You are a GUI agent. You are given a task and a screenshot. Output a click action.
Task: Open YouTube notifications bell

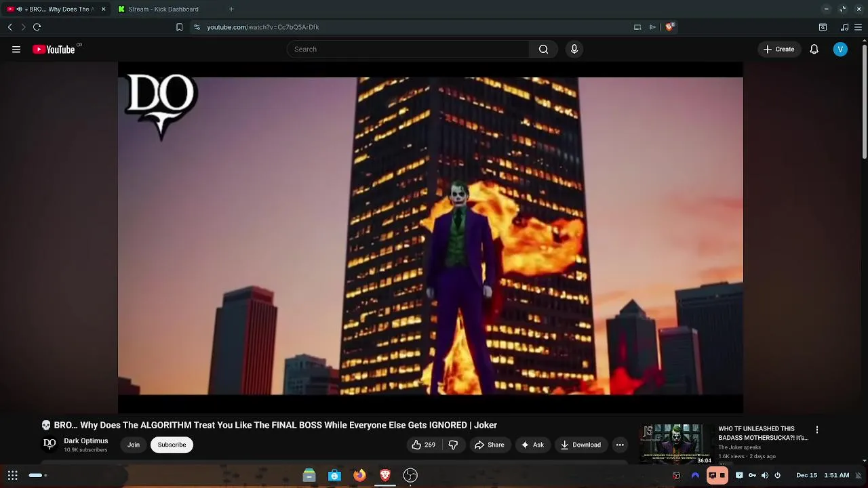pyautogui.click(x=814, y=49)
